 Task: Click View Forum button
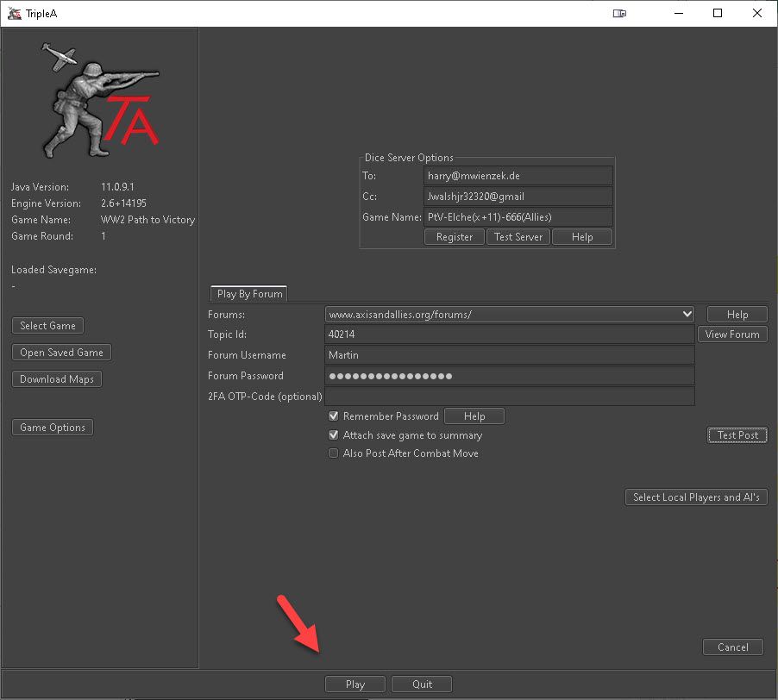[732, 334]
